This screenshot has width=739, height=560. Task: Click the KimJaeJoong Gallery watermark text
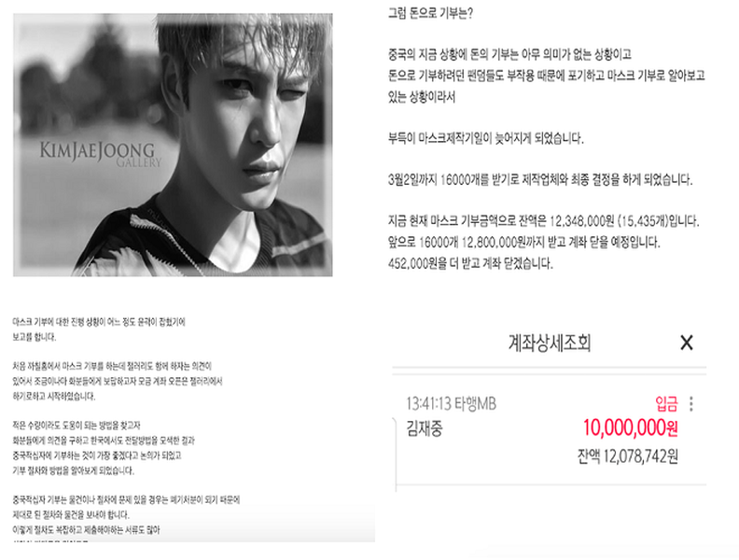(101, 154)
